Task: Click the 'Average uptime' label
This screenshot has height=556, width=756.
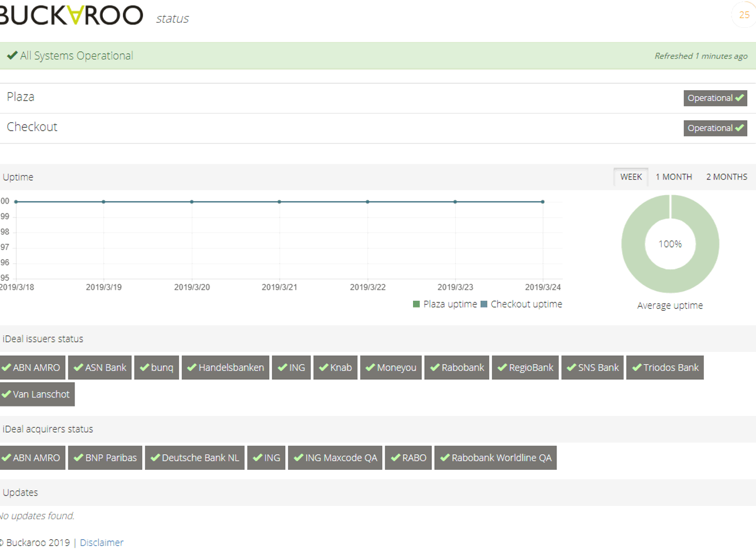Action: pyautogui.click(x=670, y=305)
